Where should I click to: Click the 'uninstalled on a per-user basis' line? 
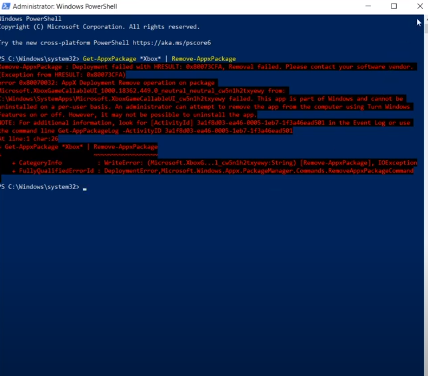[205, 107]
